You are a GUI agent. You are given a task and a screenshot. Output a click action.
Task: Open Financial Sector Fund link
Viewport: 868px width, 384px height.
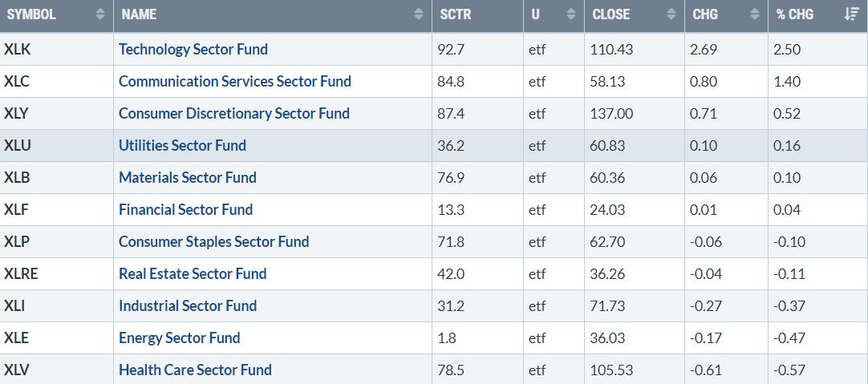185,209
